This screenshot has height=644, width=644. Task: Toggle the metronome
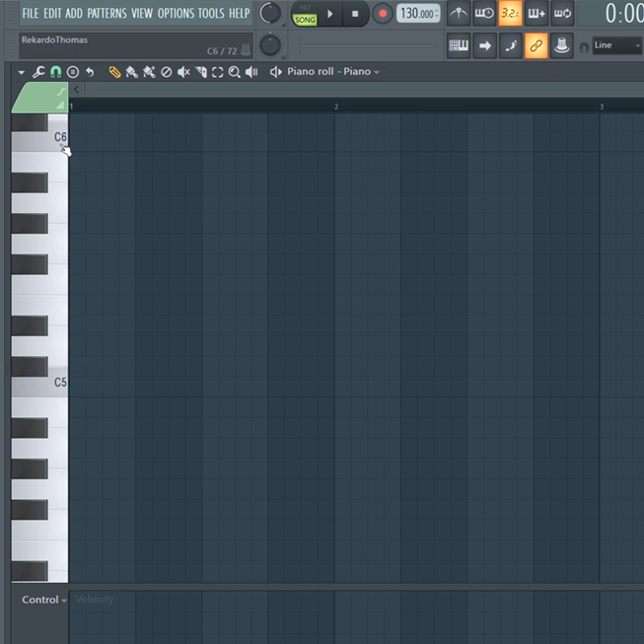point(459,14)
